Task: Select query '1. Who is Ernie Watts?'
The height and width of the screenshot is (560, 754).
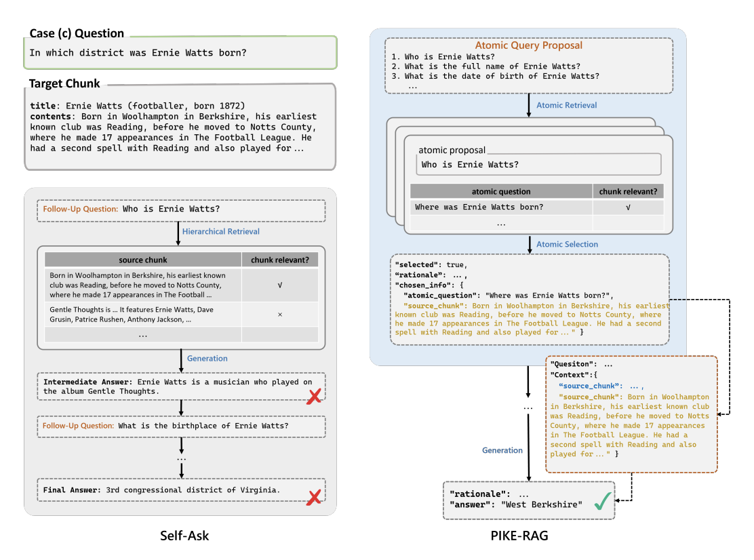Action: [x=443, y=57]
